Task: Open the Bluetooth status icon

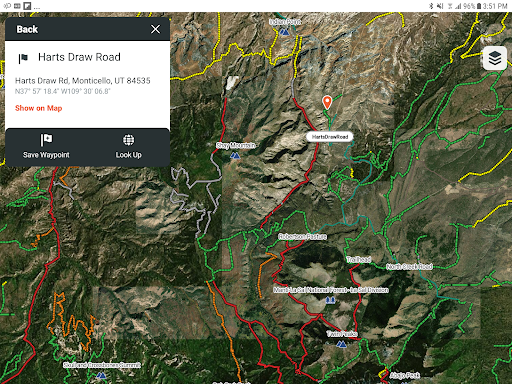Action: [x=431, y=6]
